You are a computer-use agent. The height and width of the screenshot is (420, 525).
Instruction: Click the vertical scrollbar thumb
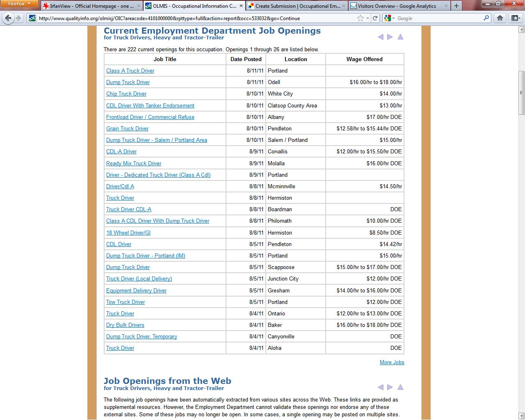(521, 93)
